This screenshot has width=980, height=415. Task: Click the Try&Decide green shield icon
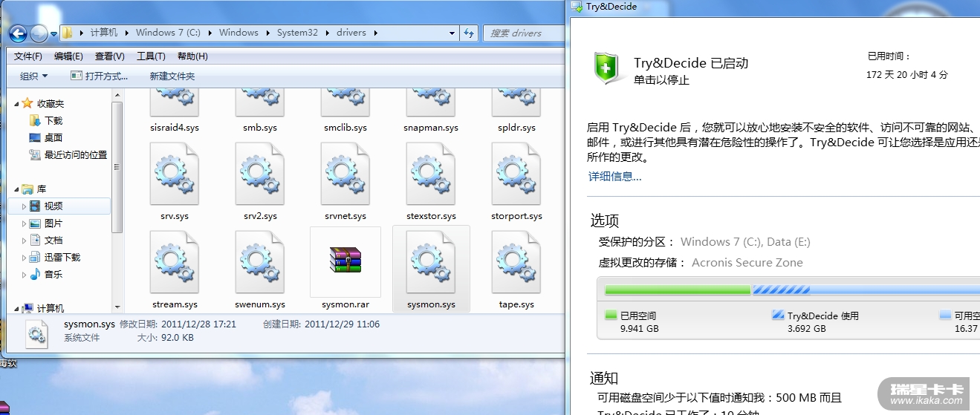[x=607, y=68]
